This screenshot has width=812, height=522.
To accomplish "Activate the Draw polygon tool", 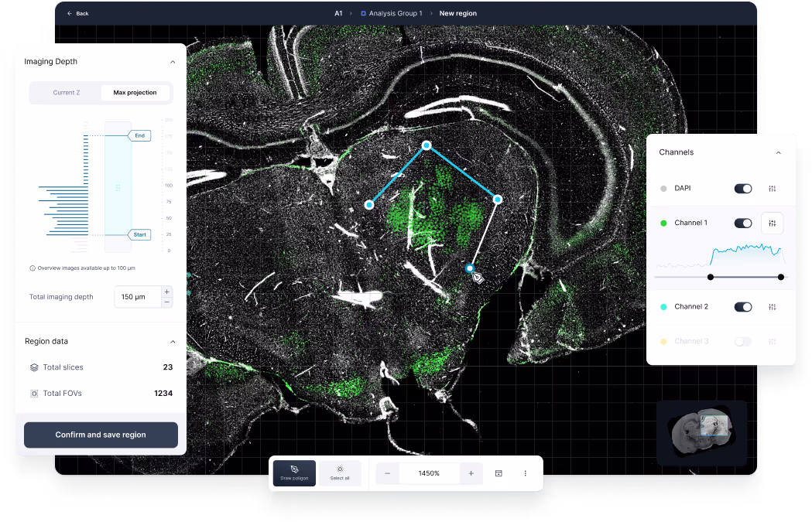I will [294, 473].
